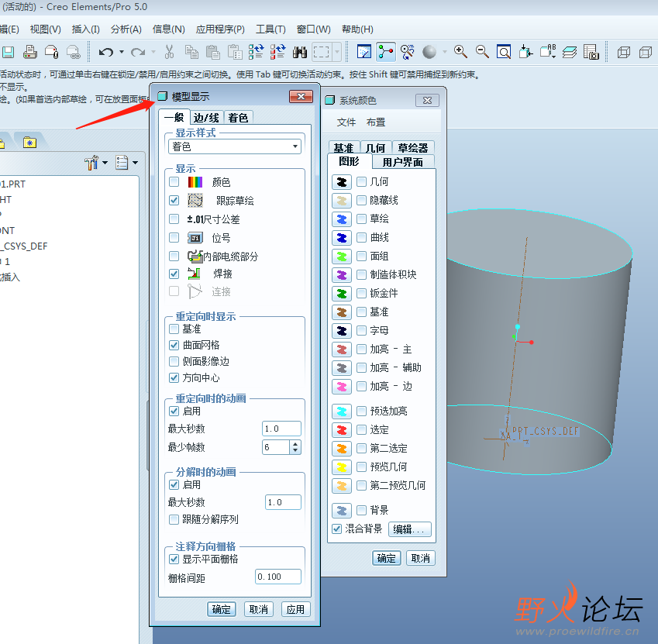Click the Zoom In magnifier icon
This screenshot has width=658, height=644.
(x=460, y=52)
